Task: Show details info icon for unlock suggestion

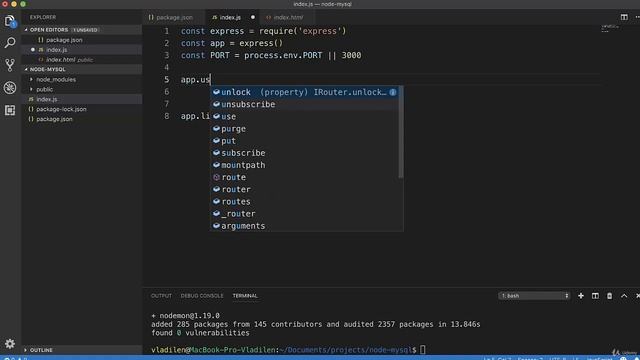Action: coord(393,92)
